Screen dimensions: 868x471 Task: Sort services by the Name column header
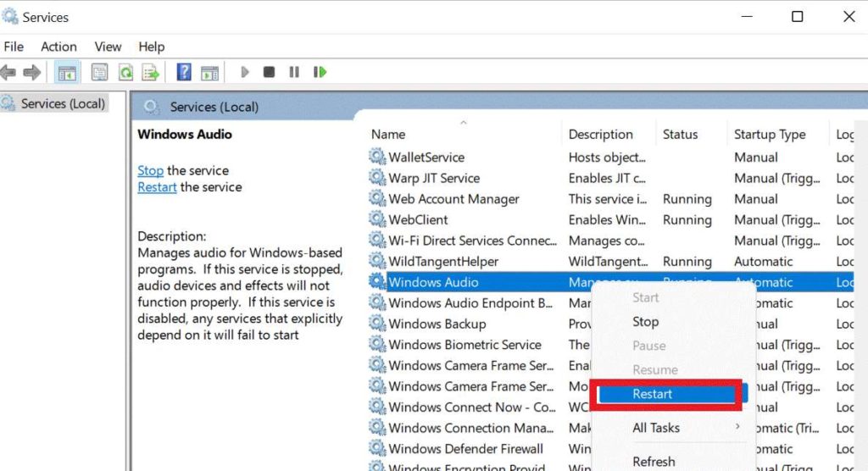click(x=388, y=135)
